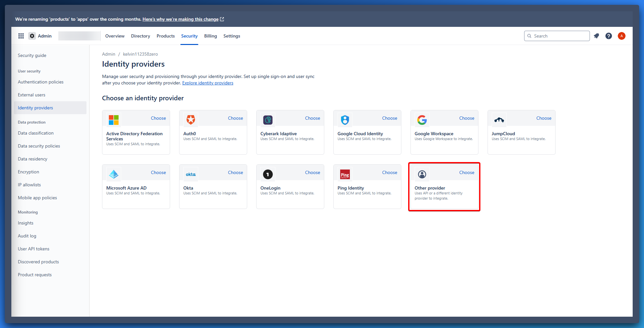Choose the Okta provider

coord(236,172)
